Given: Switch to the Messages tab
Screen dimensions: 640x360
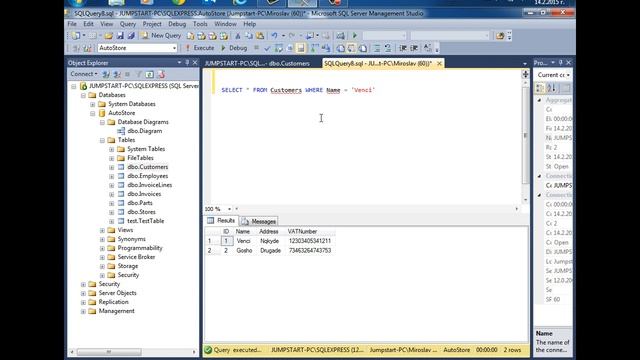Looking at the screenshot, I should tap(259, 221).
